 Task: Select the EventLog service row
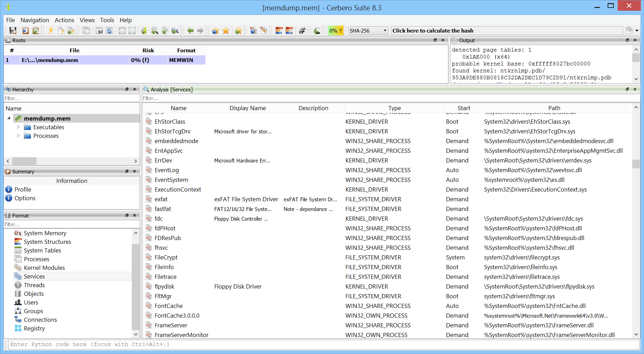tap(387, 170)
